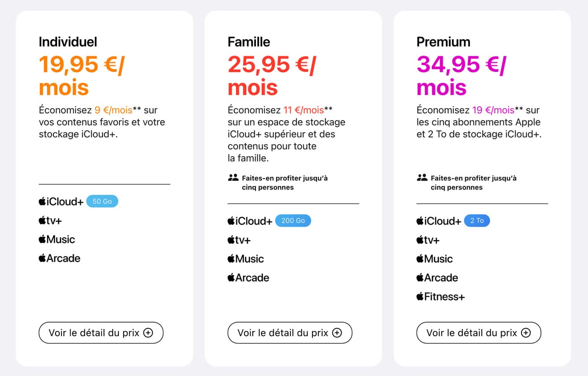Click the orange 9 €/mois savings text
This screenshot has height=376, width=588.
point(113,110)
